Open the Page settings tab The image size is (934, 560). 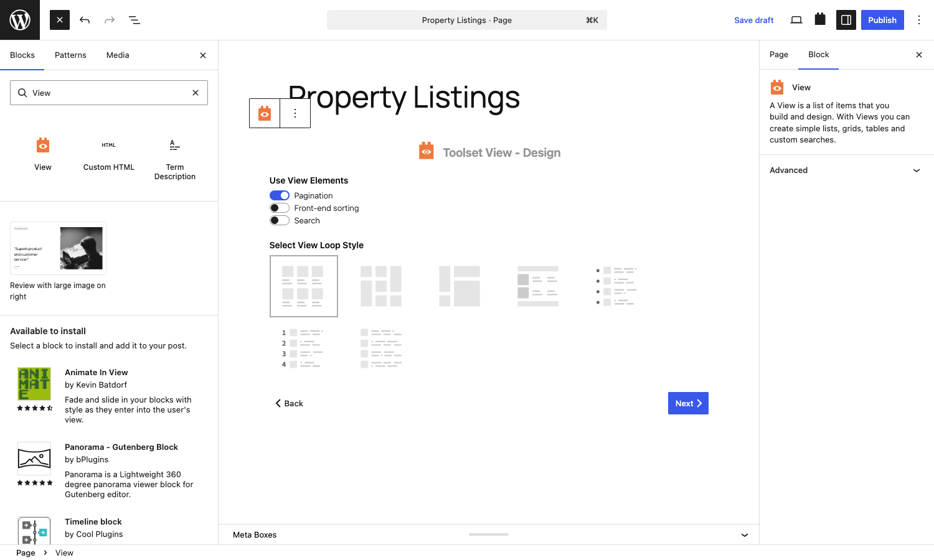tap(779, 55)
